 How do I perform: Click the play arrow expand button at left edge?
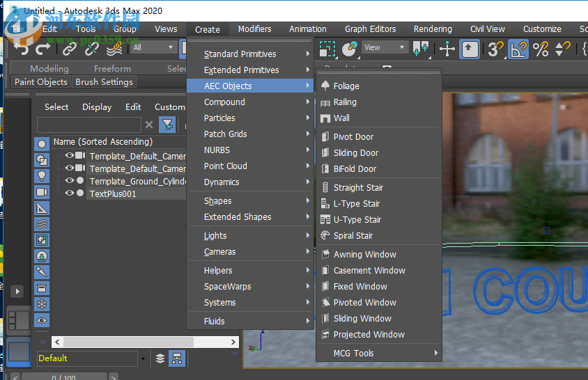point(17,291)
